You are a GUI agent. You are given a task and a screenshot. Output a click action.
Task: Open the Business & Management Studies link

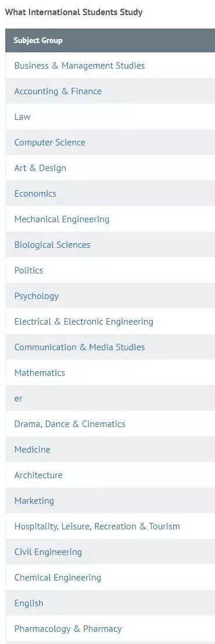coord(79,65)
